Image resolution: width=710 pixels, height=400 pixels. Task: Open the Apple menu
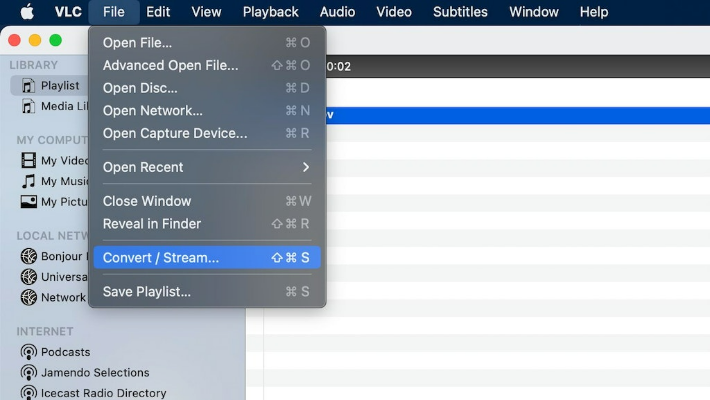[27, 12]
